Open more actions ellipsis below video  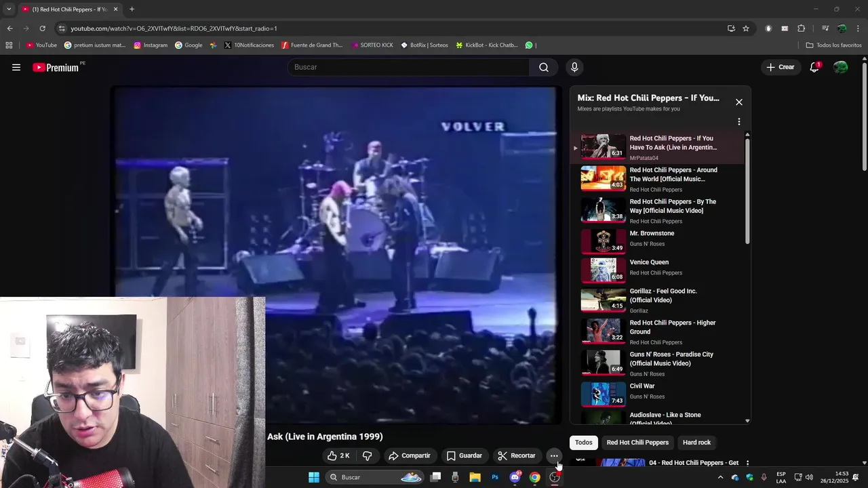pos(554,455)
